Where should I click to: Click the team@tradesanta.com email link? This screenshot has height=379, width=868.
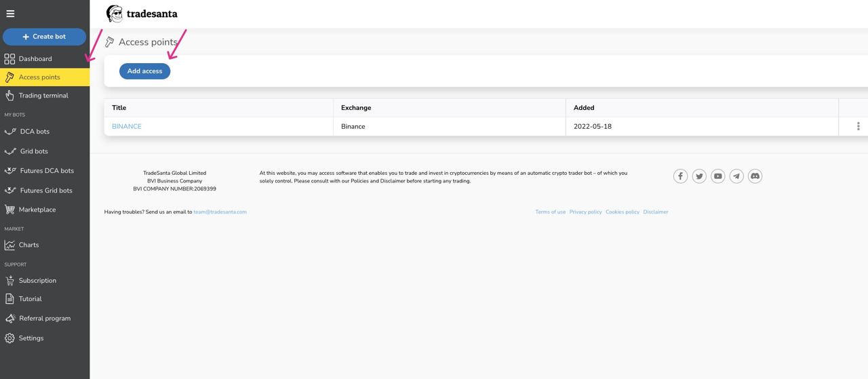tap(220, 212)
